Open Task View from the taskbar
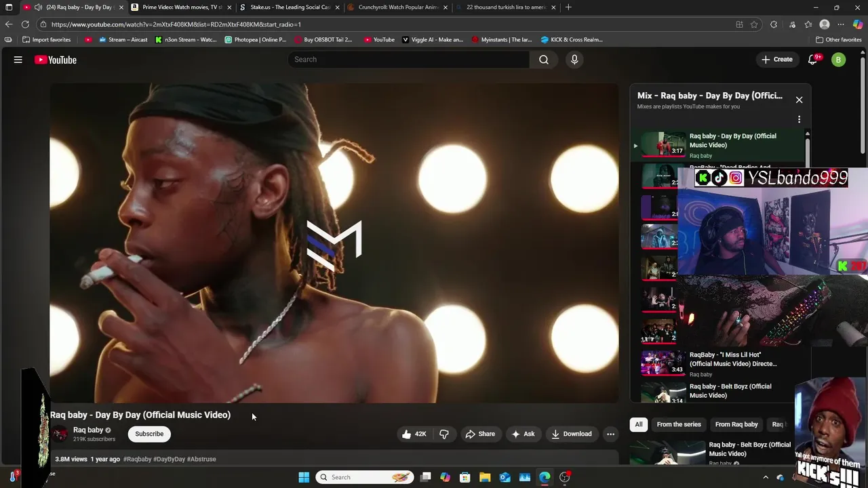The width and height of the screenshot is (868, 488). (425, 477)
